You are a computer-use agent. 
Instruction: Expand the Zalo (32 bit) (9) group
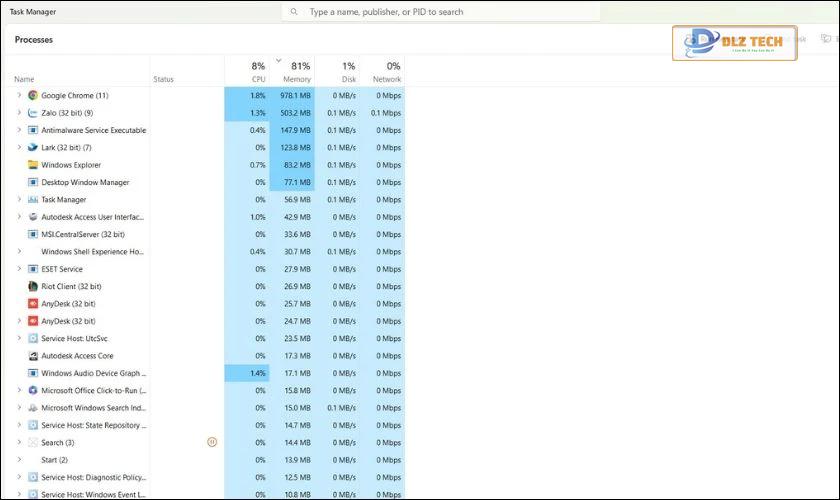[x=19, y=113]
